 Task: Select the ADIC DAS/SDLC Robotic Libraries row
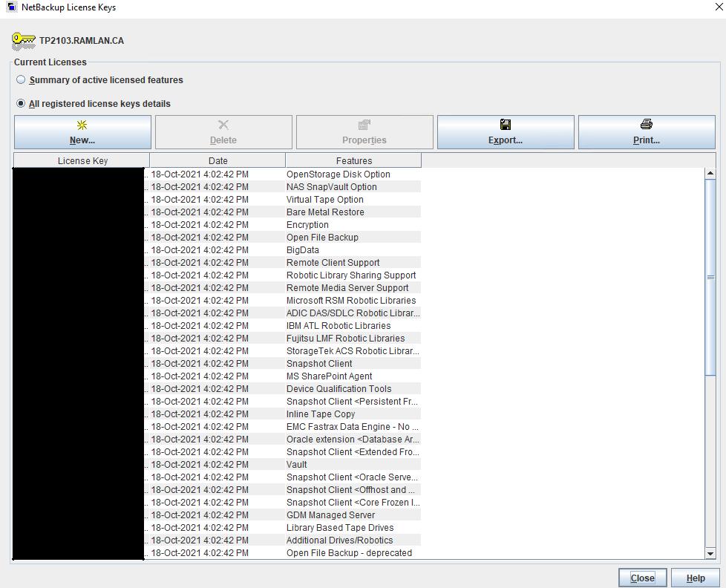click(218, 313)
